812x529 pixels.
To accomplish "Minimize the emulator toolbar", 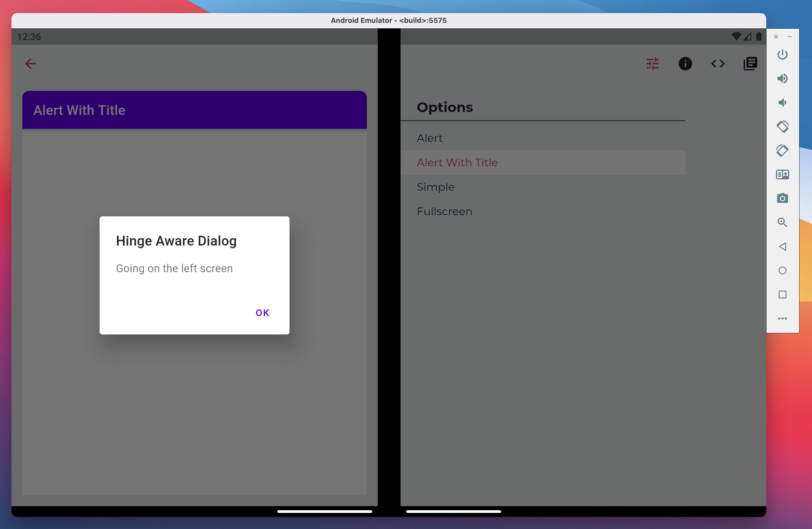I will pos(789,37).
